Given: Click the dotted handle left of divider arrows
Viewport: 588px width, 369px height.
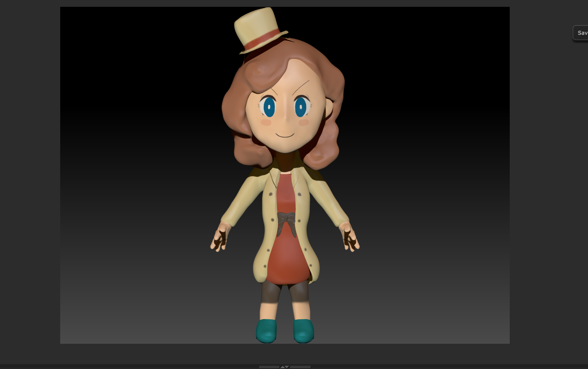Looking at the screenshot, I should 269,367.
